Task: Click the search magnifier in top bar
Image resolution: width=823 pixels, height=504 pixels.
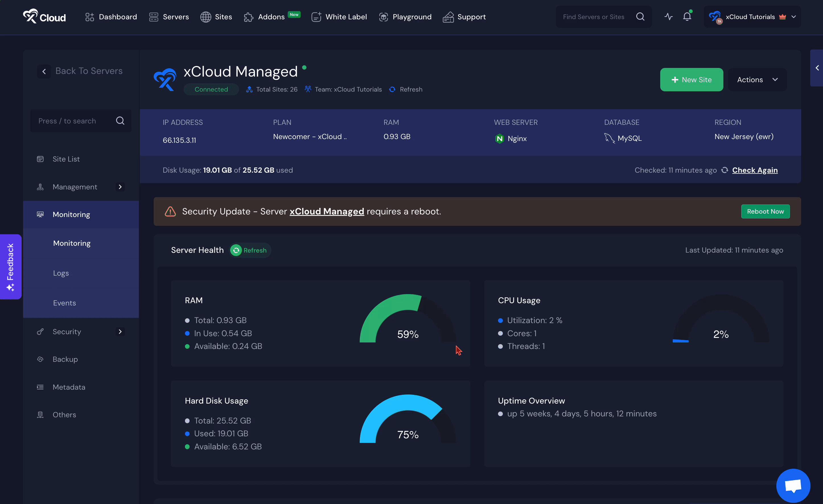Action: 640,17
